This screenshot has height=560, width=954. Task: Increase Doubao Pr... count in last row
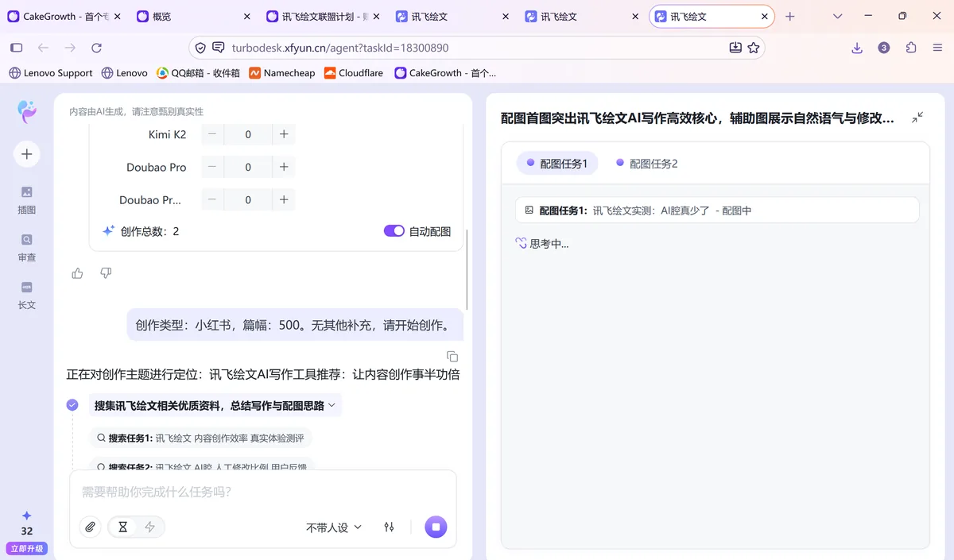[x=284, y=199]
